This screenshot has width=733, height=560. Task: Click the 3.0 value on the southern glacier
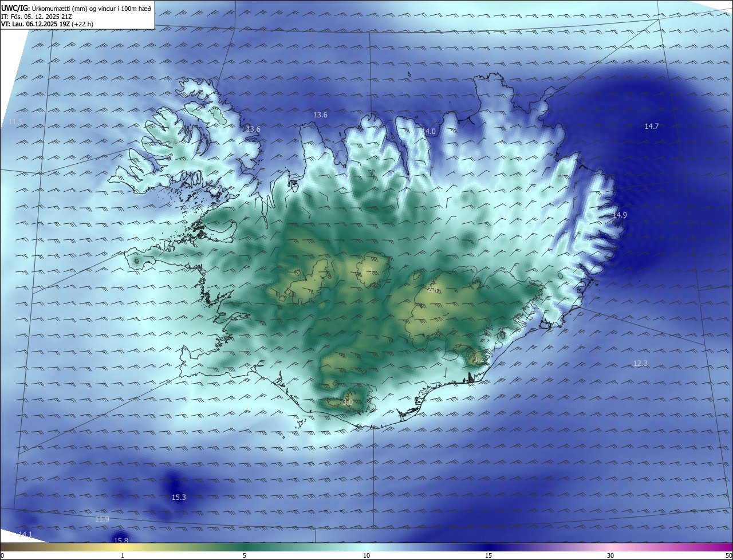tap(348, 403)
